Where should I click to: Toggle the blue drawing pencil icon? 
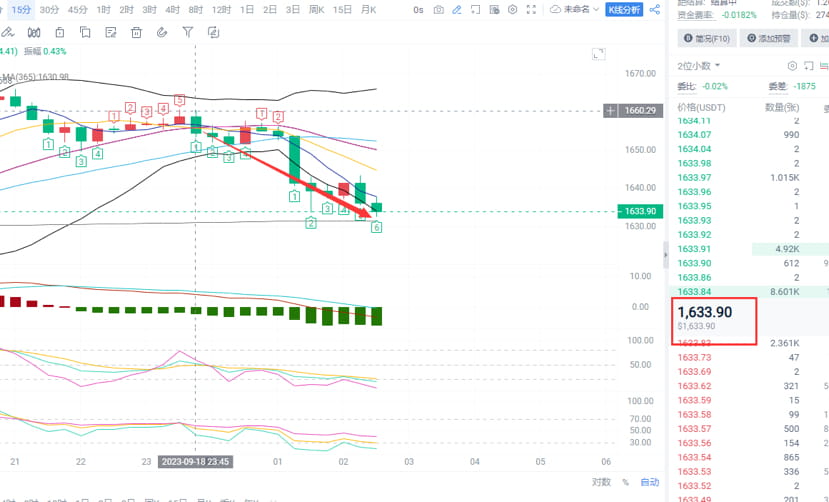pyautogui.click(x=457, y=10)
